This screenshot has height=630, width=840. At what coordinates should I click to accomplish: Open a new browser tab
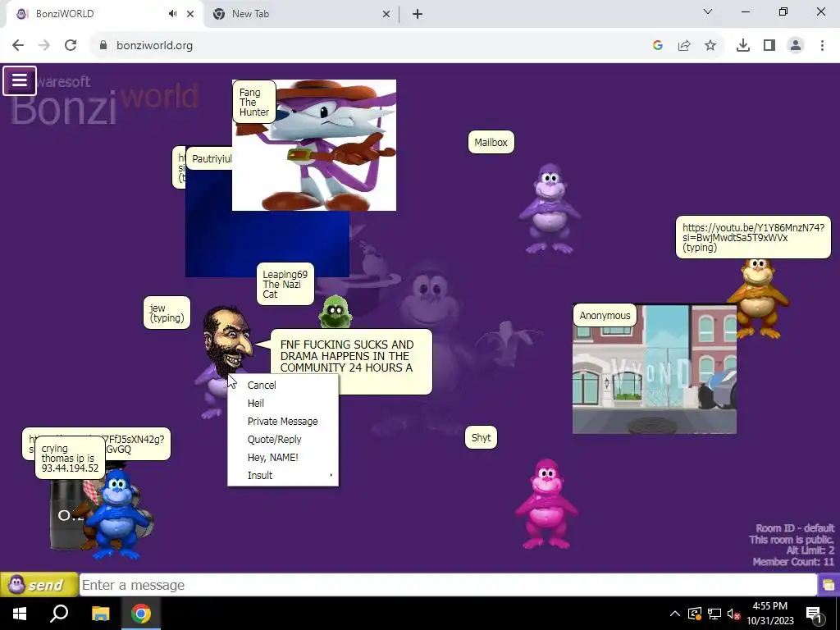pos(418,14)
